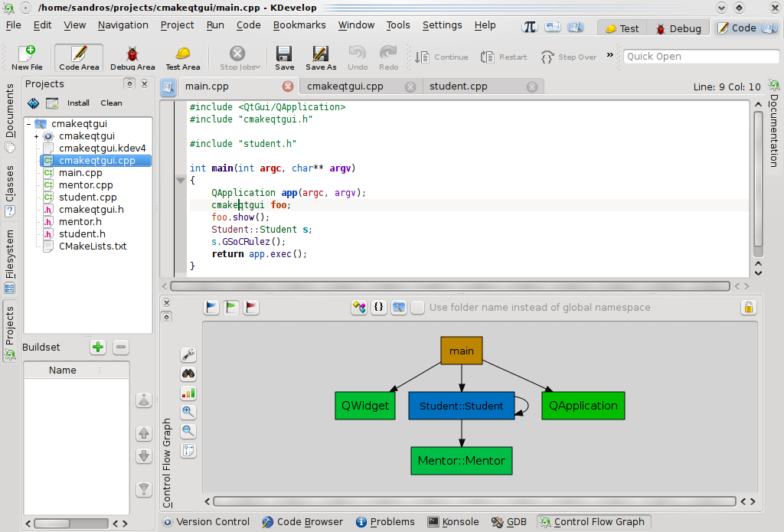The height and width of the screenshot is (532, 784).
Task: Expand the first cmakeqtgui subfolder
Action: (x=37, y=135)
